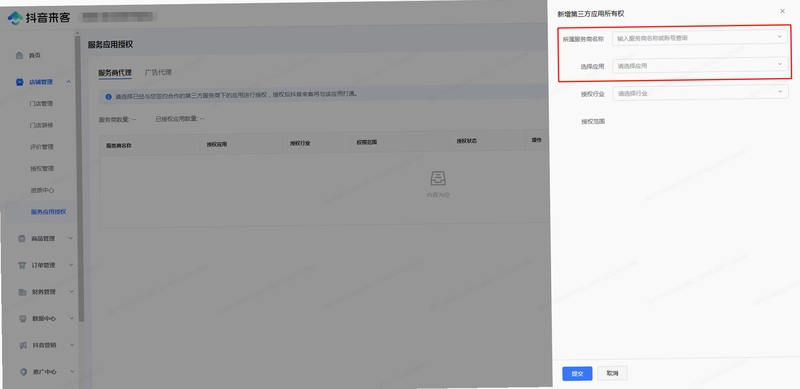Image resolution: width=800 pixels, height=389 pixels.
Task: Collapse the 店铺管理 menu chevron
Action: click(68, 82)
